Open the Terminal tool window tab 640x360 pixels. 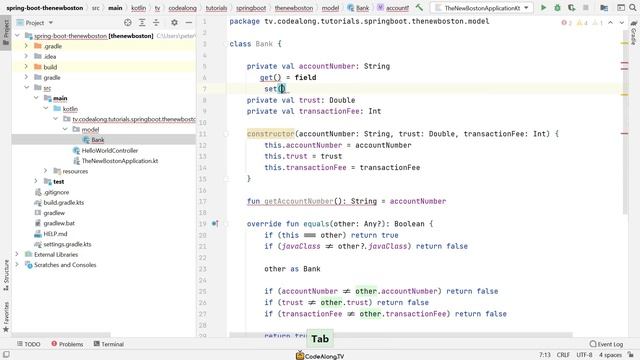pyautogui.click(x=109, y=344)
